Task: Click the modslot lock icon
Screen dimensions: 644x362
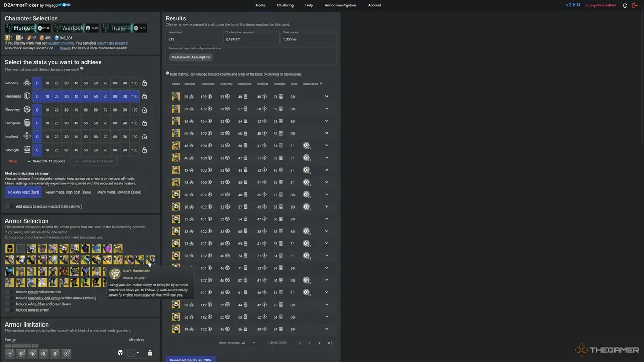Action: point(150,353)
